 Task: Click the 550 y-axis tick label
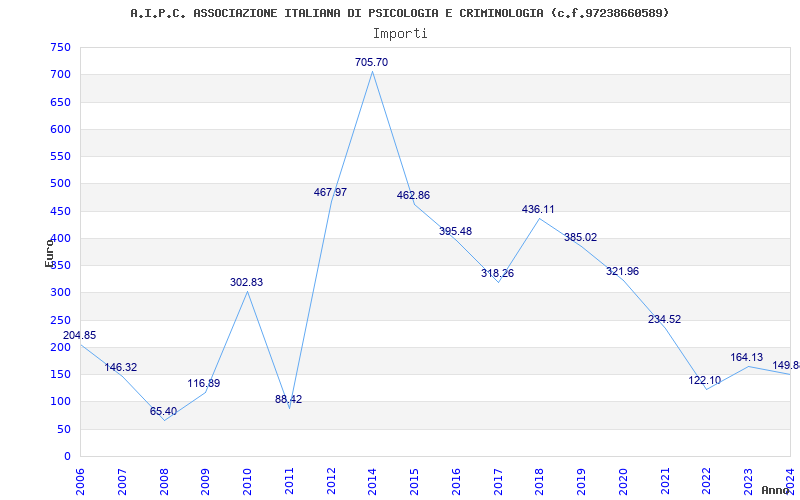tap(60, 157)
